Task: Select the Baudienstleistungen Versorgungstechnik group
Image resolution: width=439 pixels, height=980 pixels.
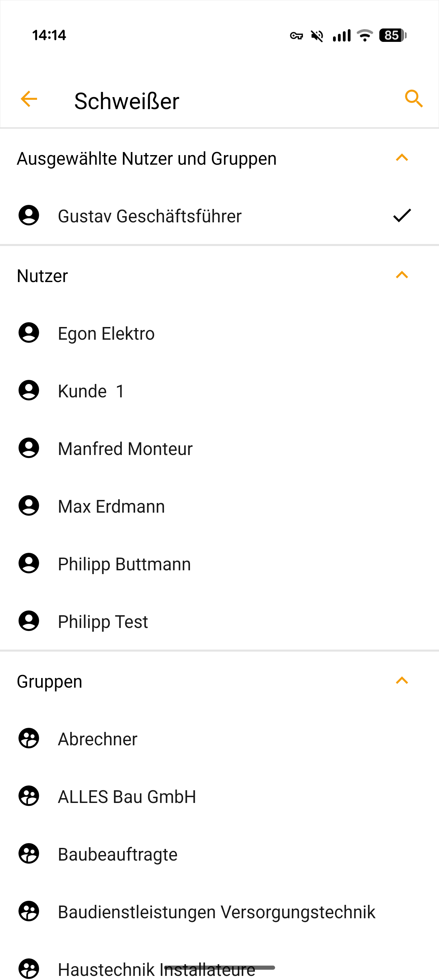Action: click(216, 912)
